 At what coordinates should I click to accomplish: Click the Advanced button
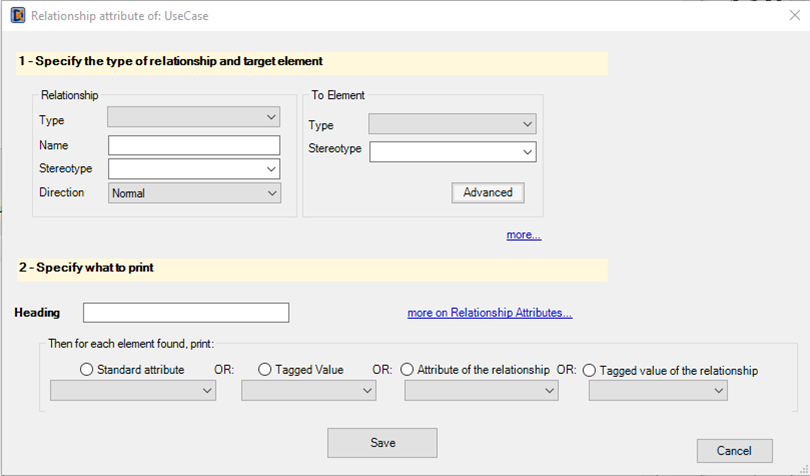click(488, 192)
